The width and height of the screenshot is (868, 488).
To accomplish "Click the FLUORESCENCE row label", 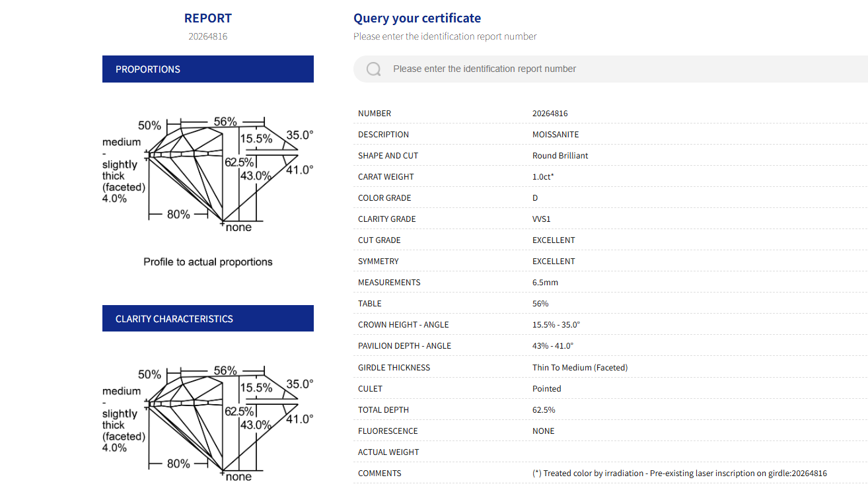I will pos(388,431).
